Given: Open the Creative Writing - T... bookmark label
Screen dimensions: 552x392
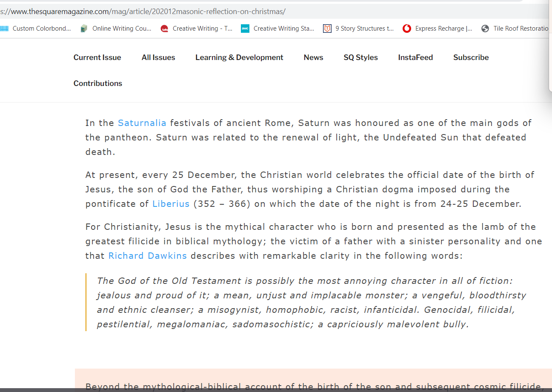Looking at the screenshot, I should click(203, 29).
